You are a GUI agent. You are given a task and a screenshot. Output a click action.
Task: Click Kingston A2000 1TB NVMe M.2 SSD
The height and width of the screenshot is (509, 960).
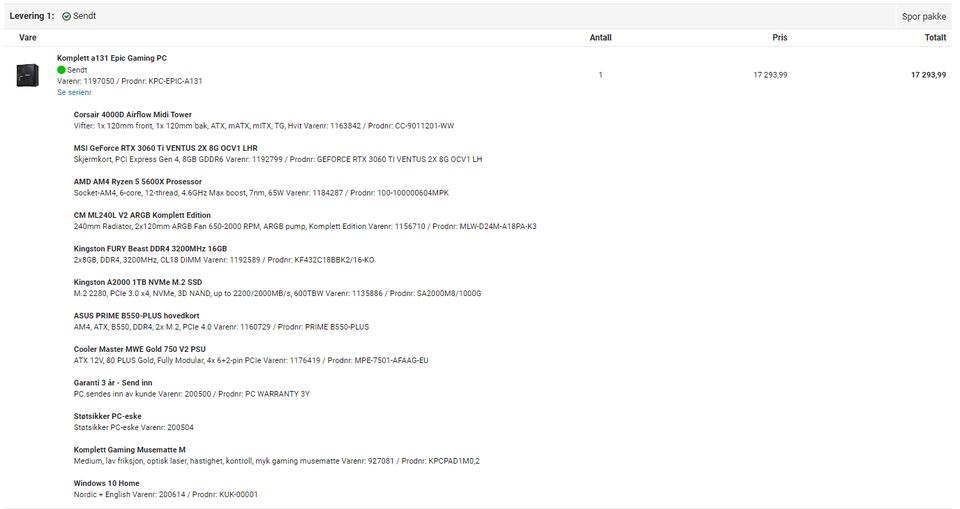(138, 282)
